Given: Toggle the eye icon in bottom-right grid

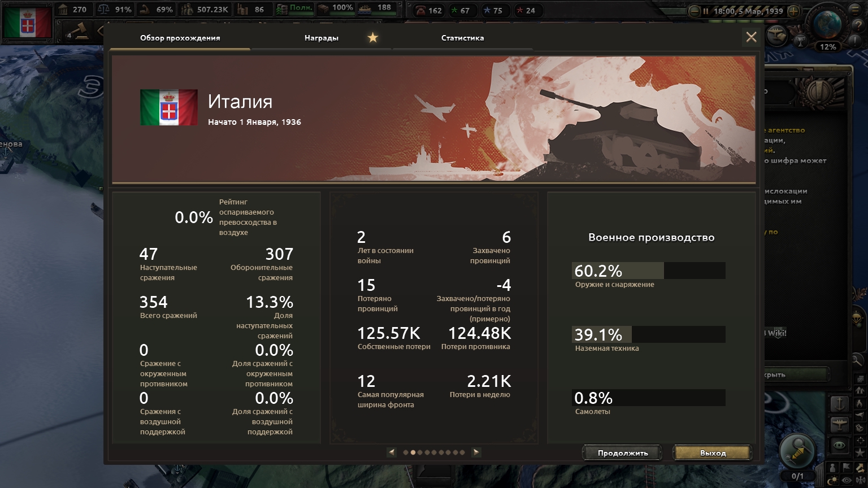Looking at the screenshot, I should point(847,481).
